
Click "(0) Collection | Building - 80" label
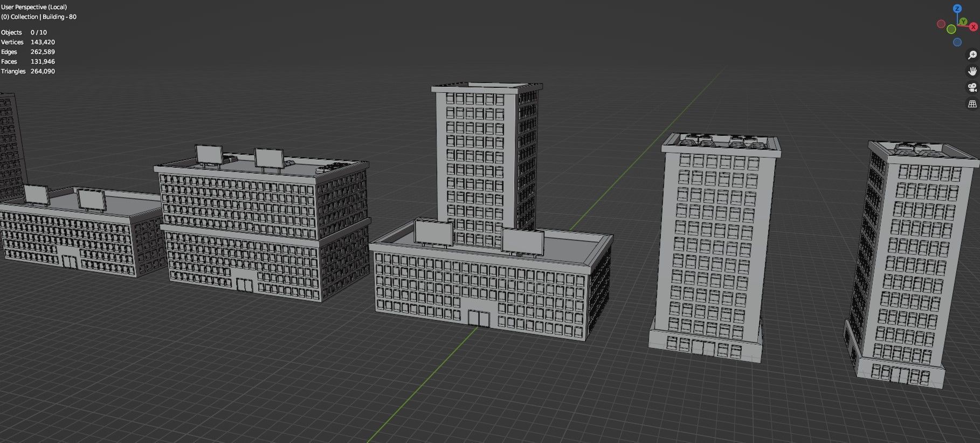(x=39, y=17)
